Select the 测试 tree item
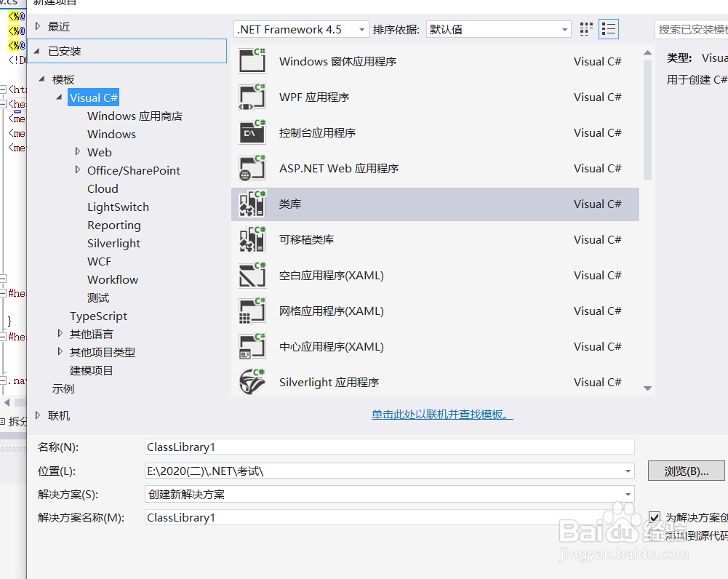This screenshot has width=728, height=579. (x=98, y=298)
